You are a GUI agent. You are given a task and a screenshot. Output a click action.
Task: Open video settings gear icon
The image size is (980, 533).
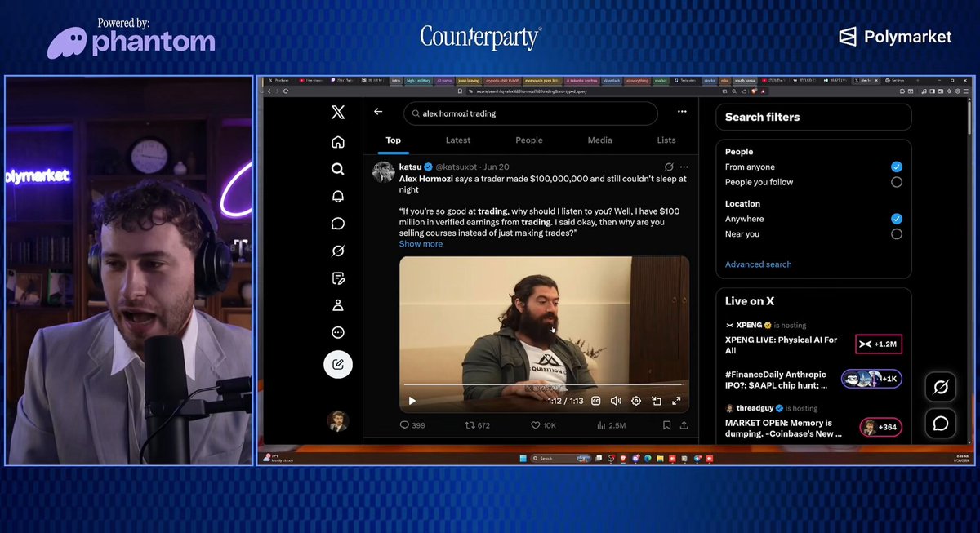pyautogui.click(x=636, y=401)
